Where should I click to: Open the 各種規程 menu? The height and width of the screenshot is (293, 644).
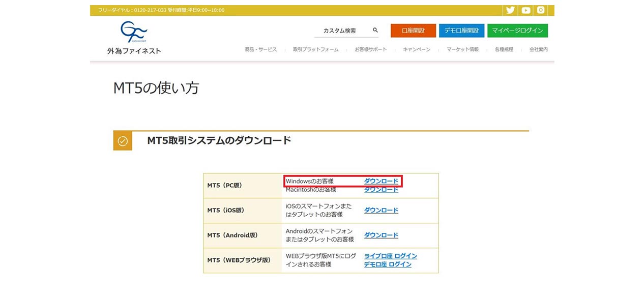click(504, 50)
